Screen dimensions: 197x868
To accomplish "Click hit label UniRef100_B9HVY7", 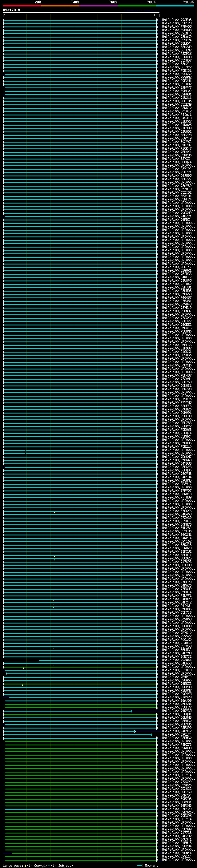I will tap(176, 88).
